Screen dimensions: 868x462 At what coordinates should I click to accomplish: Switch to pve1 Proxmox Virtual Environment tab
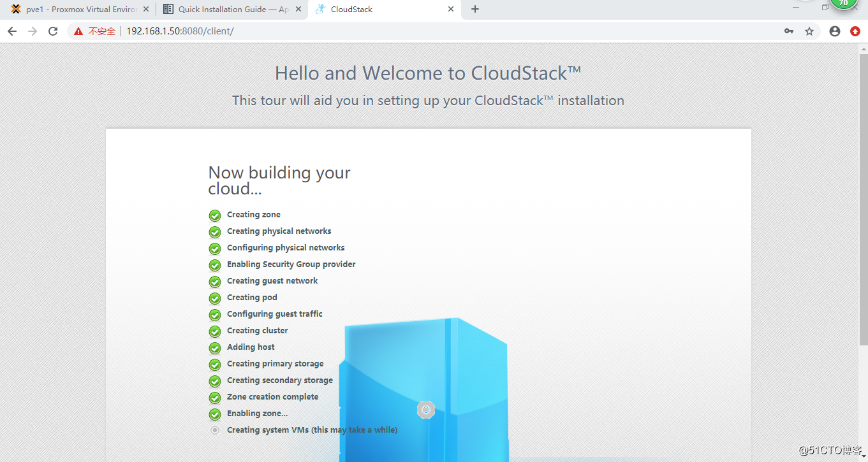(x=79, y=10)
